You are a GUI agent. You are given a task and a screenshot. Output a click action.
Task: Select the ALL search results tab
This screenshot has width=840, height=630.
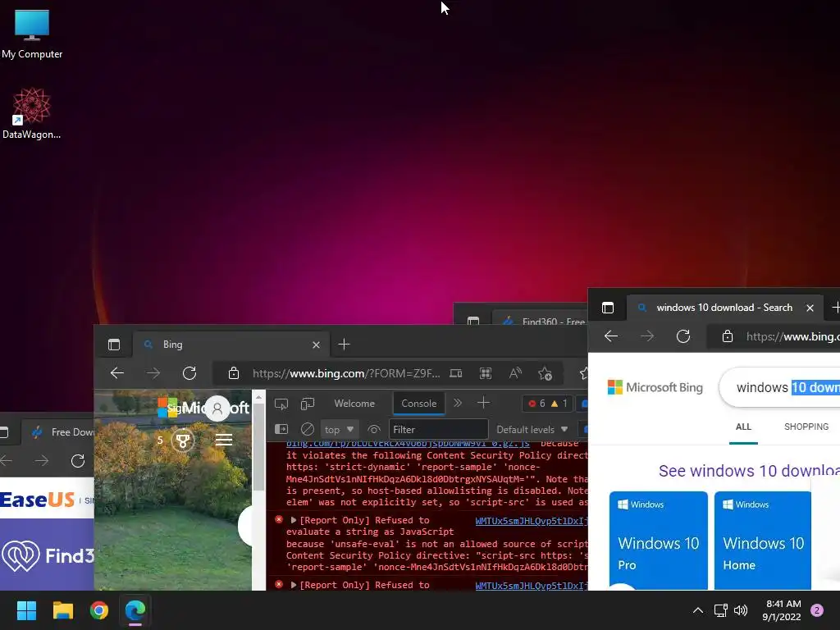point(743,427)
